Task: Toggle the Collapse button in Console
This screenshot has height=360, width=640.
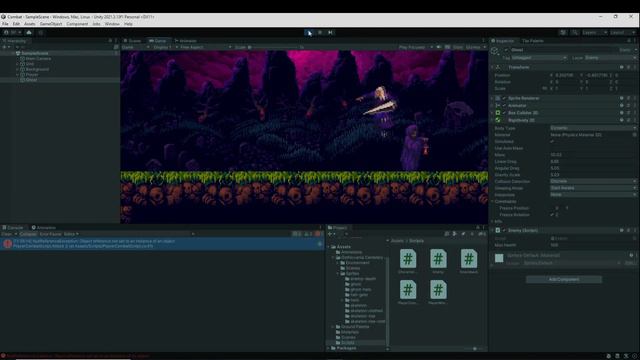Action: point(28,234)
